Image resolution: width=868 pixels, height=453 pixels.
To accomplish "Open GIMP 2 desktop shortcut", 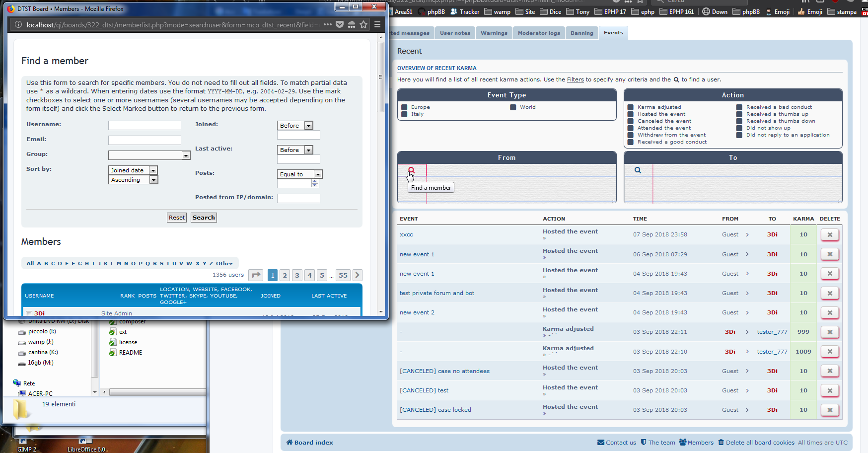I will coord(27,446).
